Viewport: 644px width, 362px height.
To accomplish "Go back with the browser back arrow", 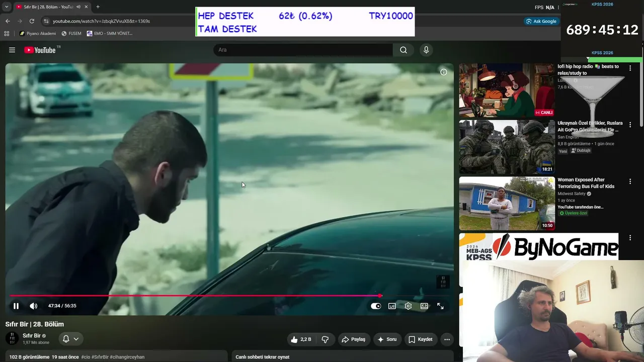I will click(x=8, y=21).
